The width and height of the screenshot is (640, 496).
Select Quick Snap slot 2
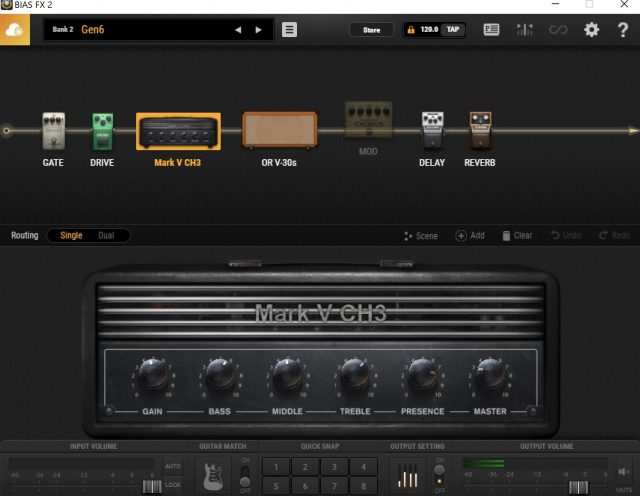(x=305, y=467)
